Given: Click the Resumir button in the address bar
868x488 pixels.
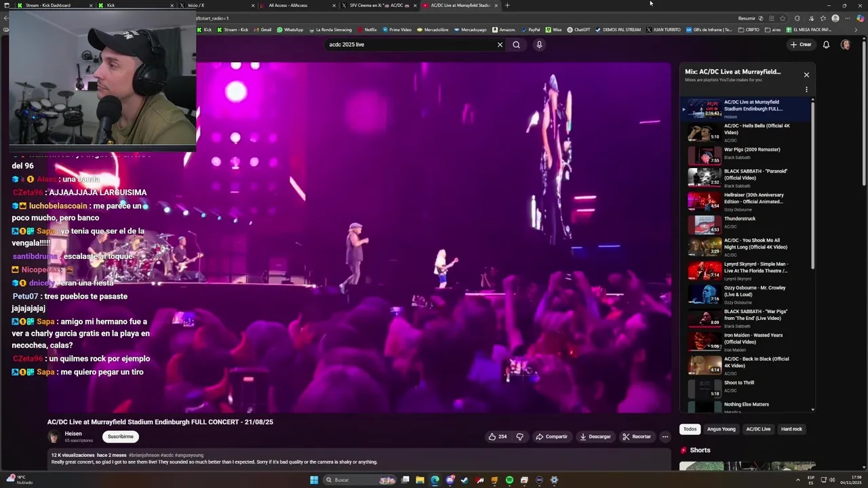Looking at the screenshot, I should [x=747, y=18].
